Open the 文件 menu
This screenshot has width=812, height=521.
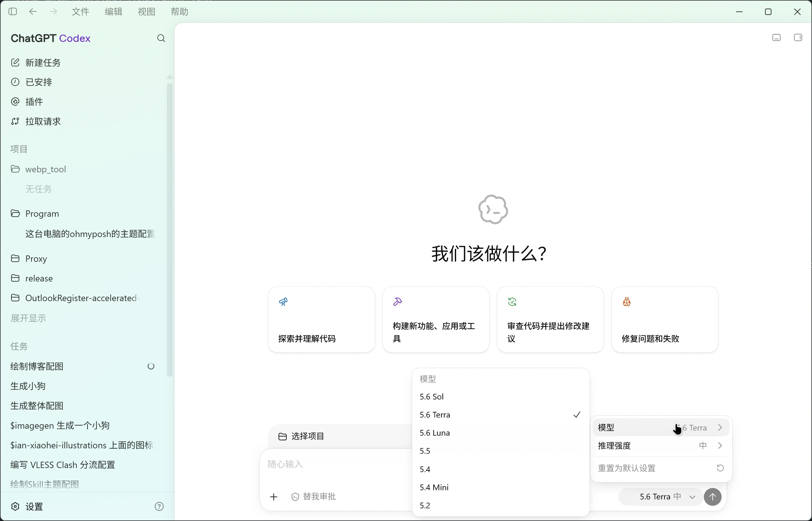(81, 11)
